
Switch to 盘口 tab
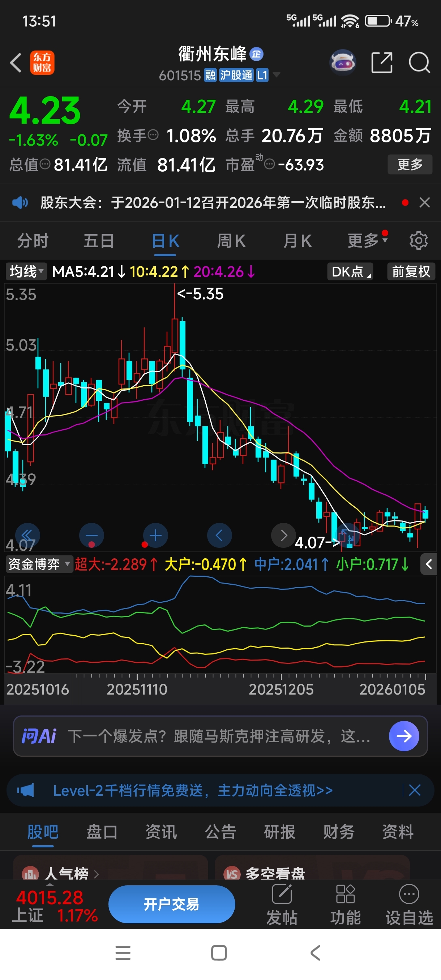102,832
